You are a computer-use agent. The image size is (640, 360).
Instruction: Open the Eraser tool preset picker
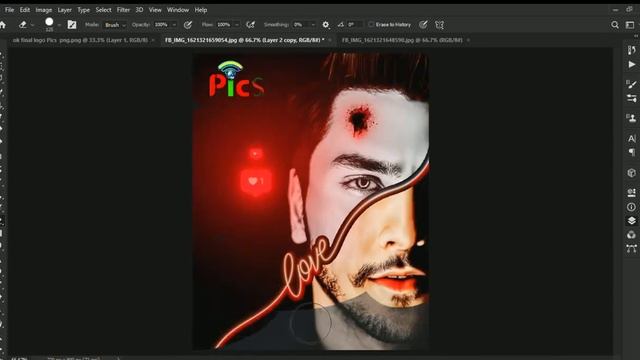[x=23, y=25]
